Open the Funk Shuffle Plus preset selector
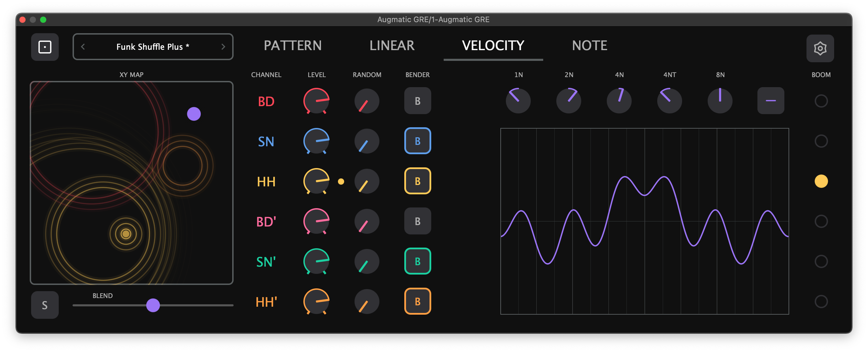 153,47
